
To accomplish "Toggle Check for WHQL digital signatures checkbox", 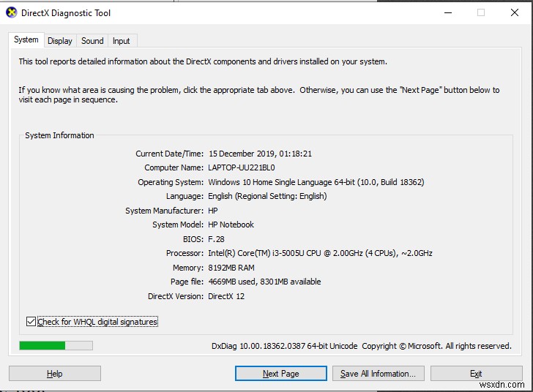I will point(31,321).
